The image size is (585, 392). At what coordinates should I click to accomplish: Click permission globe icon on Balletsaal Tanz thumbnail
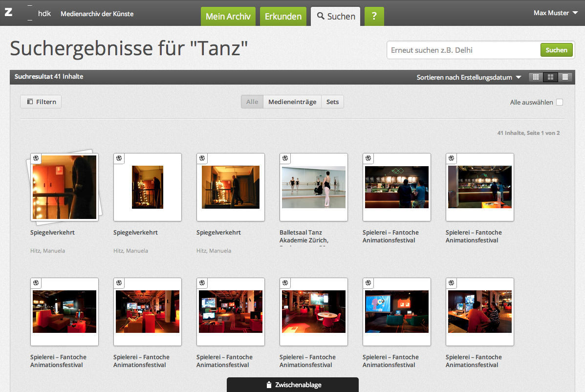pos(285,158)
